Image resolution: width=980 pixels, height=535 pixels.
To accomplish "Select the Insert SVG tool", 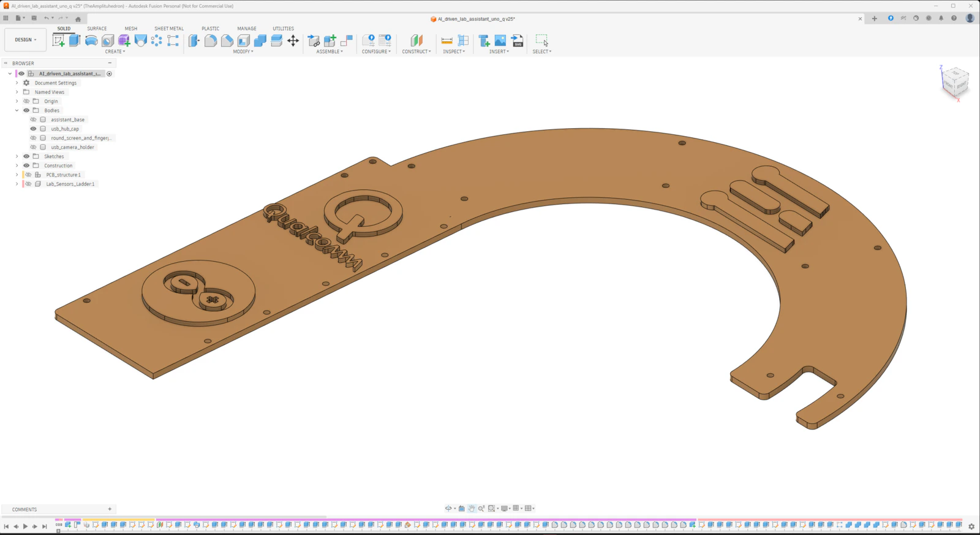I will (518, 40).
